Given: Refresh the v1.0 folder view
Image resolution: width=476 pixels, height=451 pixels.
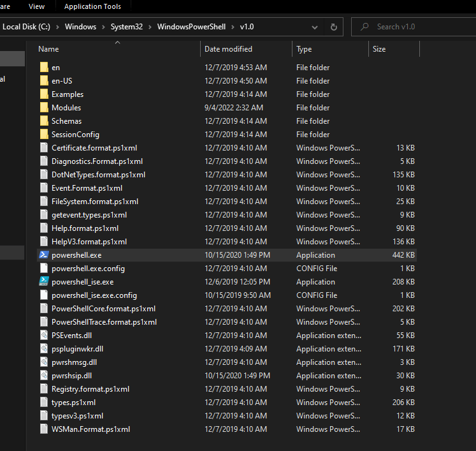Looking at the screenshot, I should tap(334, 27).
